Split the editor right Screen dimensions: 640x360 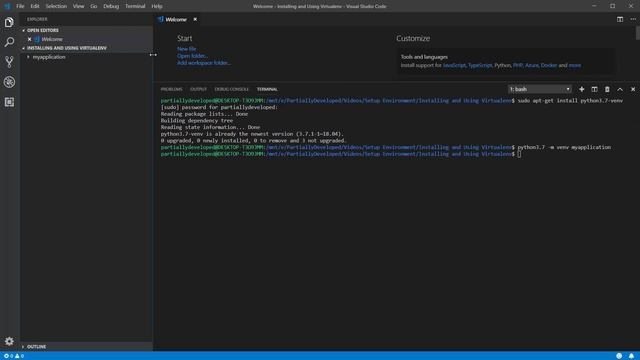click(620, 19)
